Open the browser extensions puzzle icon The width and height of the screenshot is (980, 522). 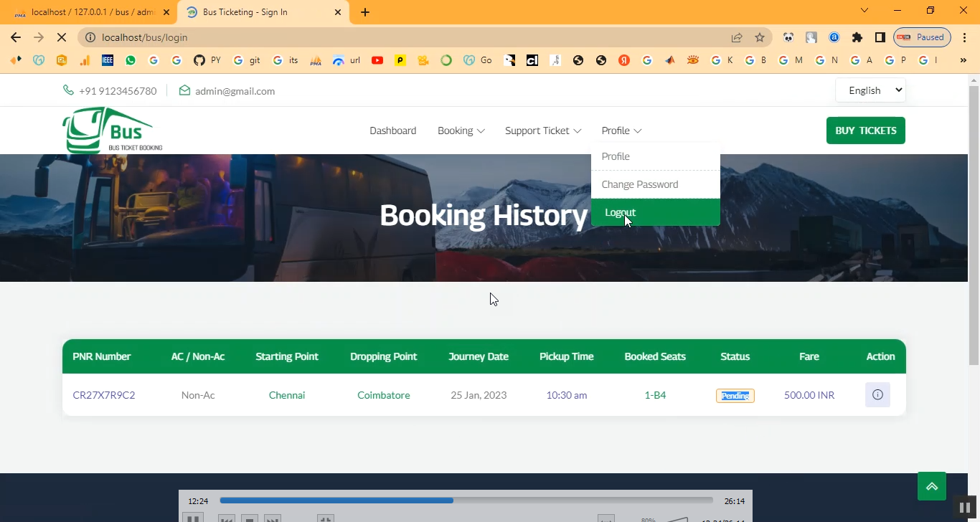coord(857,37)
